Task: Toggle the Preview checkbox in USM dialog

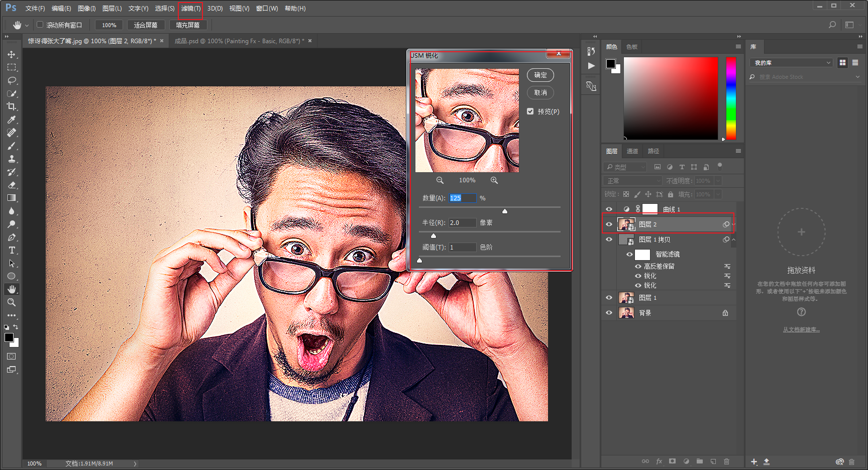Action: (x=530, y=111)
